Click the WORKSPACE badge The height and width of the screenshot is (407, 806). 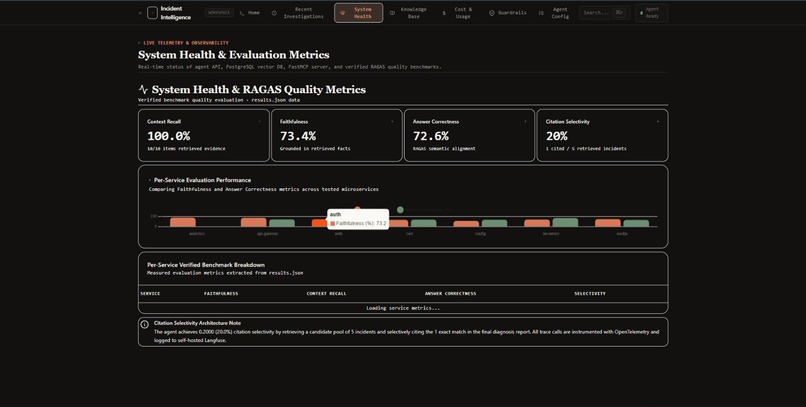pyautogui.click(x=219, y=12)
